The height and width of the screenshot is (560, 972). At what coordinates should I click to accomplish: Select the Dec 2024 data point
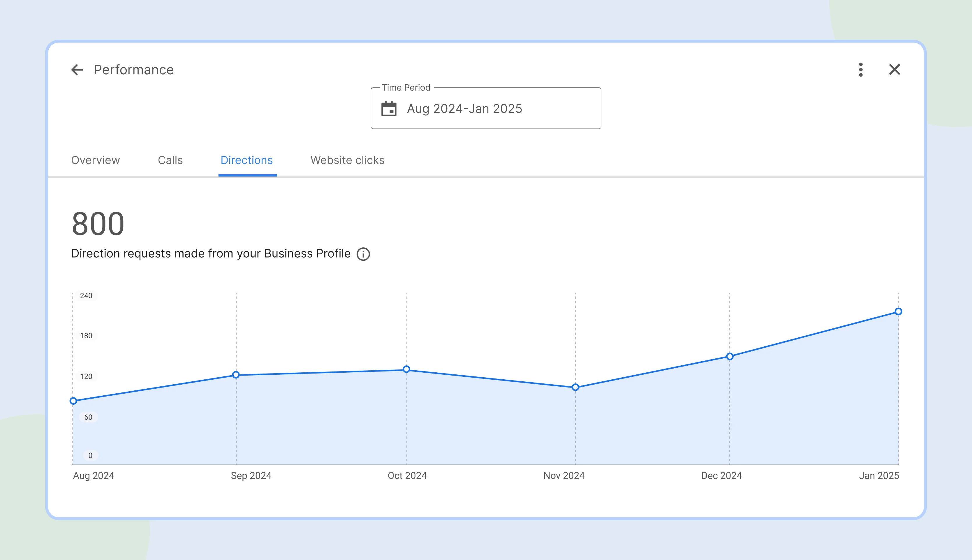pyautogui.click(x=730, y=357)
